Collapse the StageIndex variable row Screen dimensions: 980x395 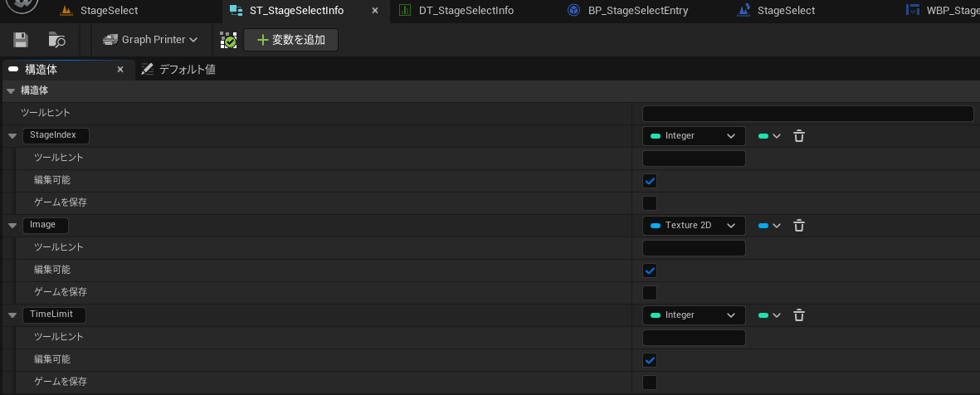pyautogui.click(x=12, y=136)
